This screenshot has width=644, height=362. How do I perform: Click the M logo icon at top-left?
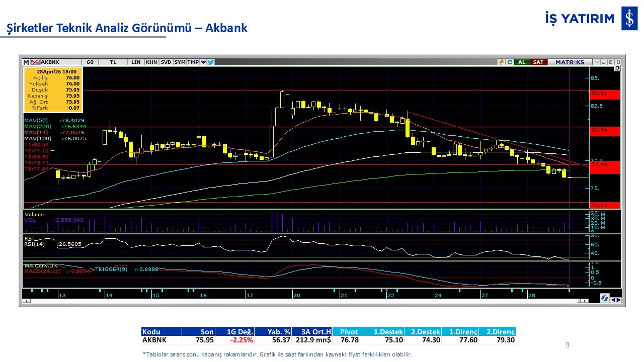coord(26,62)
